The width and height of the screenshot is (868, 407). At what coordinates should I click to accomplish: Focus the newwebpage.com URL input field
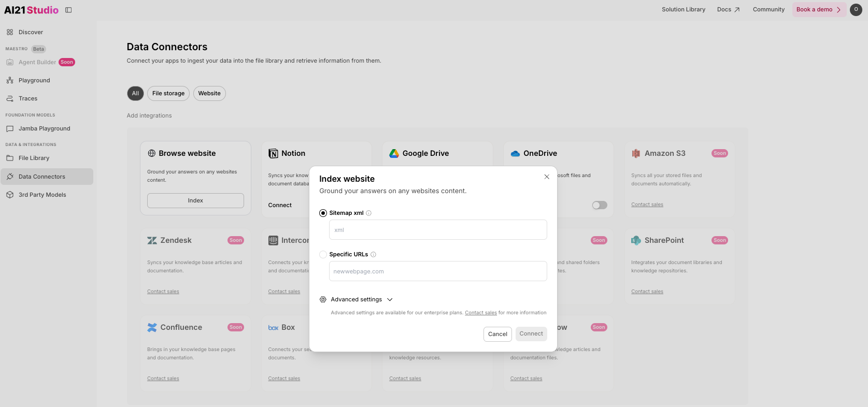pos(438,271)
